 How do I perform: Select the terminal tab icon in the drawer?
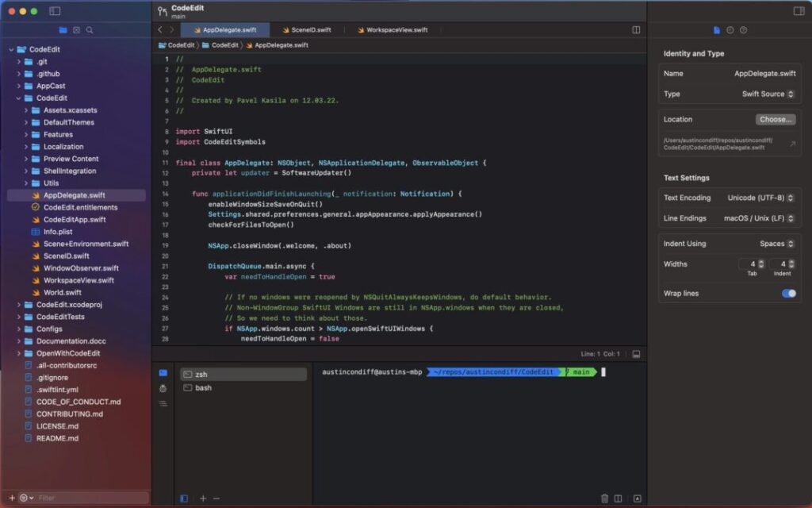[163, 373]
